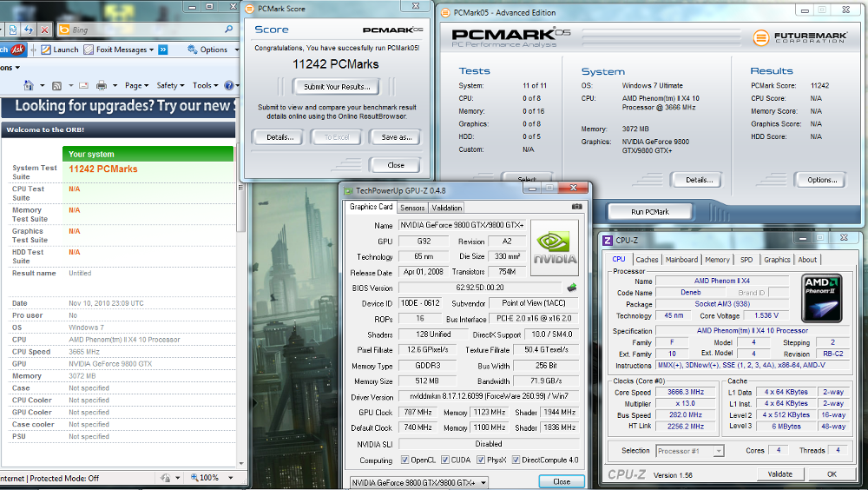This screenshot has width=868, height=490.
Task: Select the GPU-Z Graphics Card tab
Action: point(371,207)
